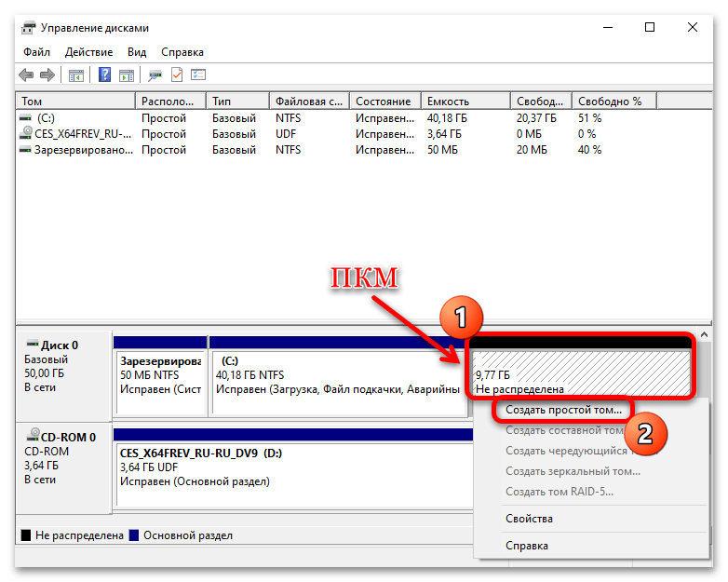
Task: Open the Действие menu
Action: coord(88,52)
